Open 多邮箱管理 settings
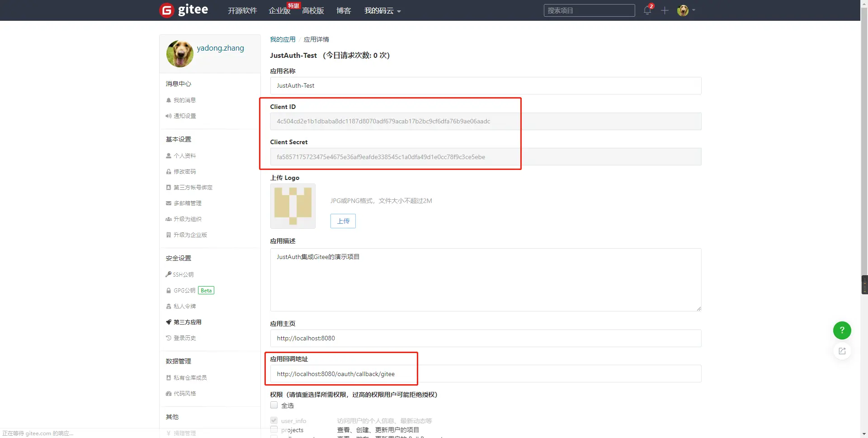 (x=188, y=203)
